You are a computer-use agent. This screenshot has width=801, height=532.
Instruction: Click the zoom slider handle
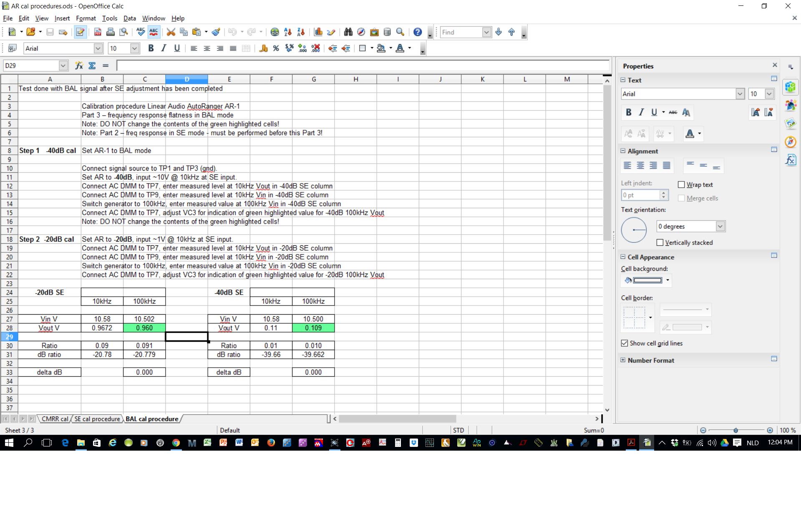[x=736, y=430]
